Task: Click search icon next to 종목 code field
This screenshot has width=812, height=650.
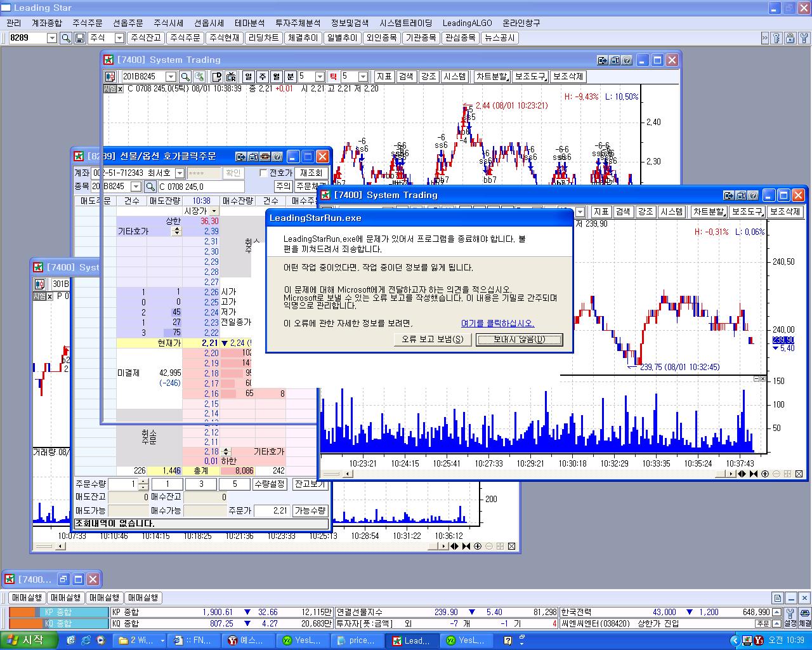Action: [150, 187]
